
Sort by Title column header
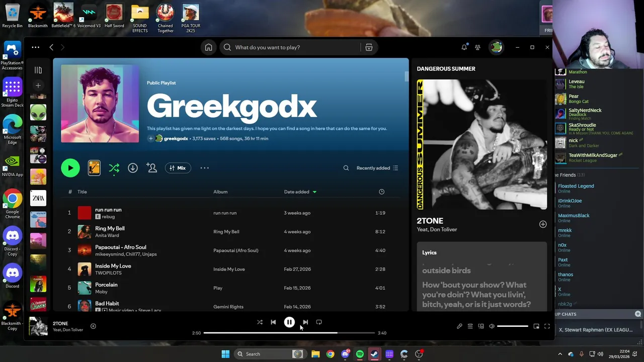[x=82, y=192]
